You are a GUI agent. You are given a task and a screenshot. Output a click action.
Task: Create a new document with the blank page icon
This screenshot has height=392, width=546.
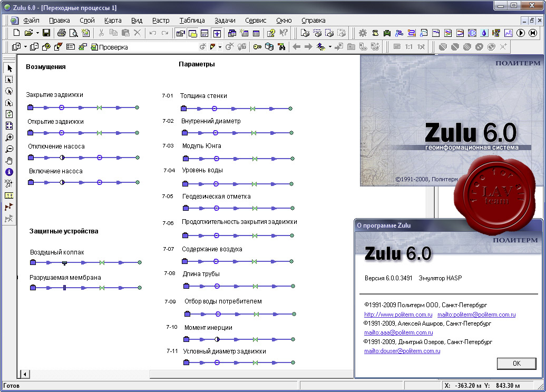[x=16, y=33]
